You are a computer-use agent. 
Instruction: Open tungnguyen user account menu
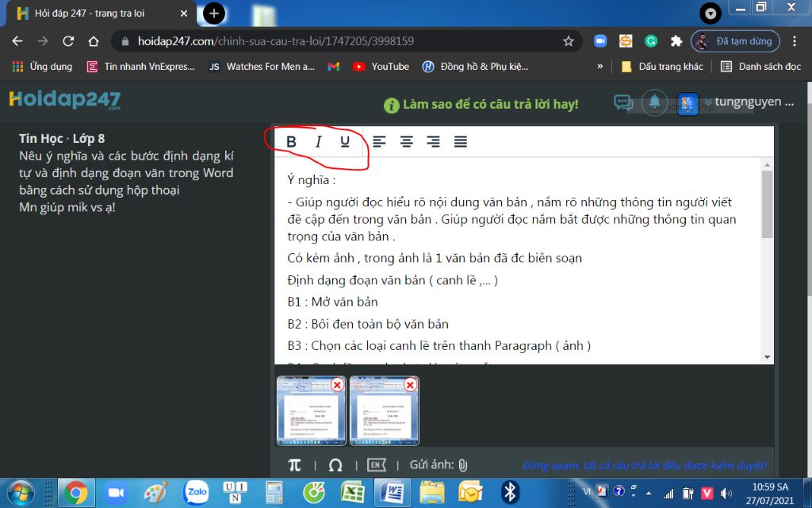(x=754, y=102)
